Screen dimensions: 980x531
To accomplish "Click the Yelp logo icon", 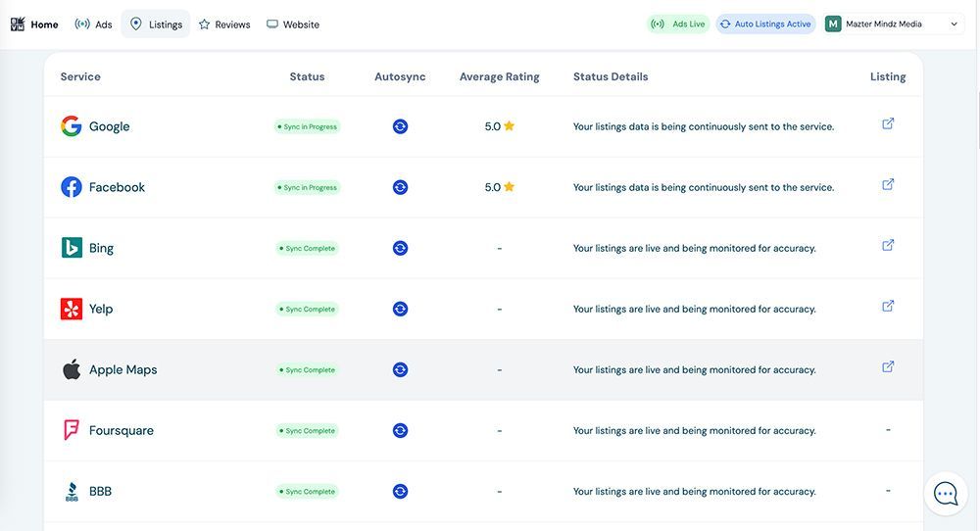I will (x=72, y=309).
